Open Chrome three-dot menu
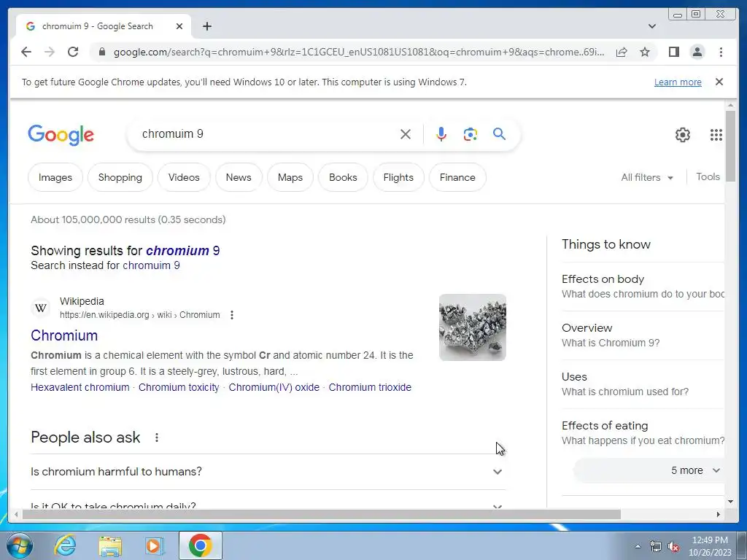 click(x=721, y=52)
